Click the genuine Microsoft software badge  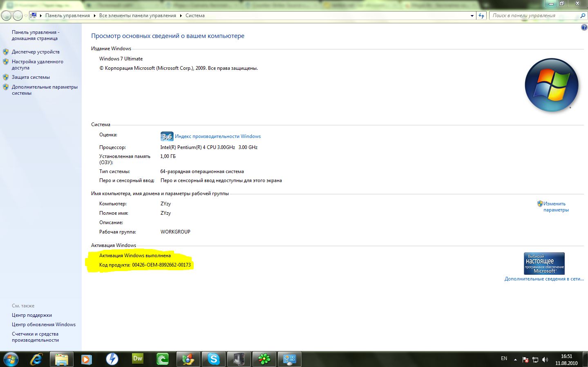point(544,263)
